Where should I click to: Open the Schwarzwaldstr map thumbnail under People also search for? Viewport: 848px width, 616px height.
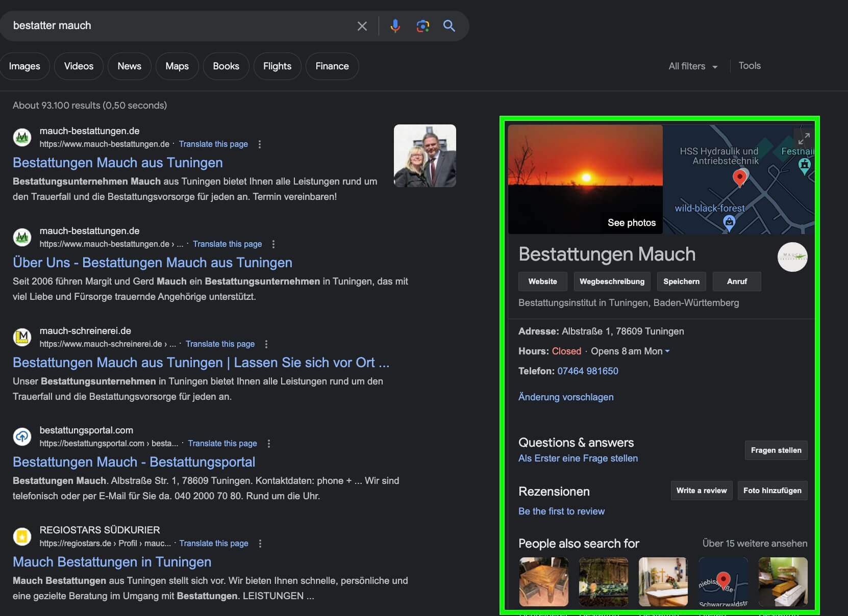723,582
